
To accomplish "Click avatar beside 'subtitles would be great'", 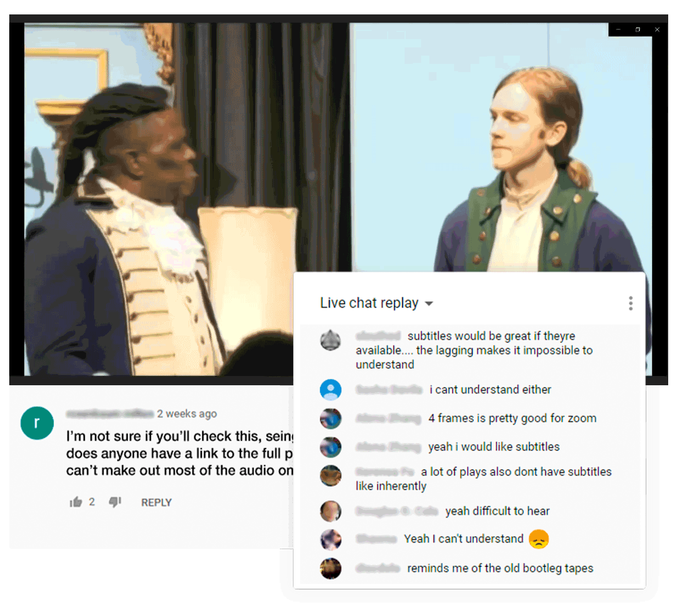I will click(330, 340).
